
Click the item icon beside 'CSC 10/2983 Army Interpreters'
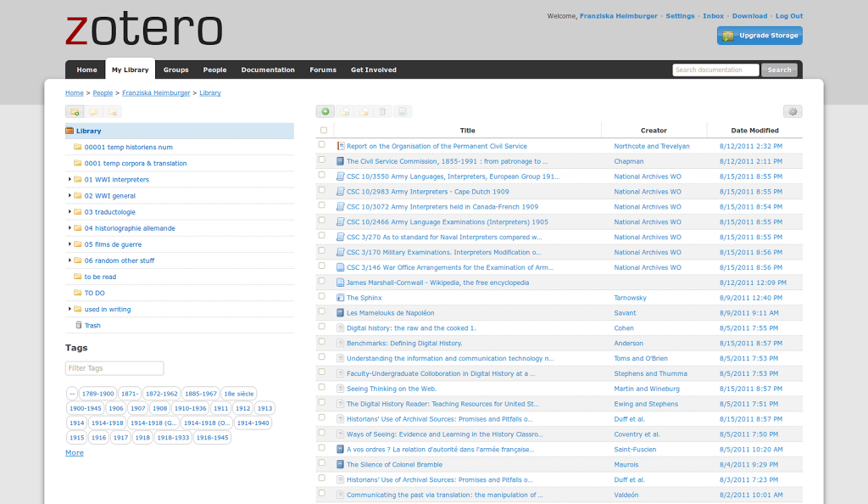[x=341, y=192]
